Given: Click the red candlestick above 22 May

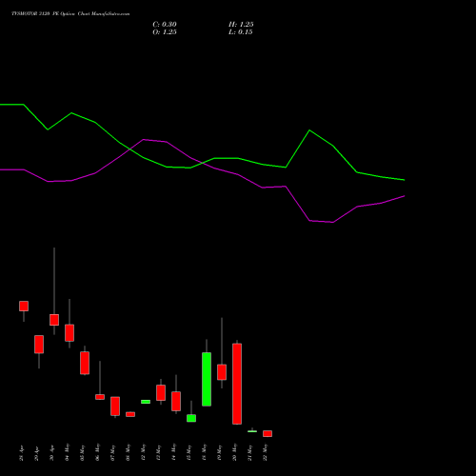Looking at the screenshot, I should pos(268,433).
